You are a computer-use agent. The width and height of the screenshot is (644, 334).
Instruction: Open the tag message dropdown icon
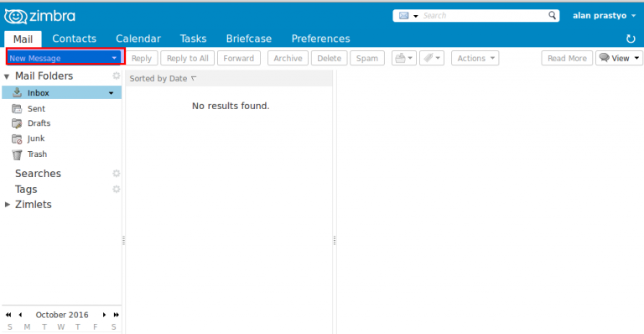[x=432, y=58]
